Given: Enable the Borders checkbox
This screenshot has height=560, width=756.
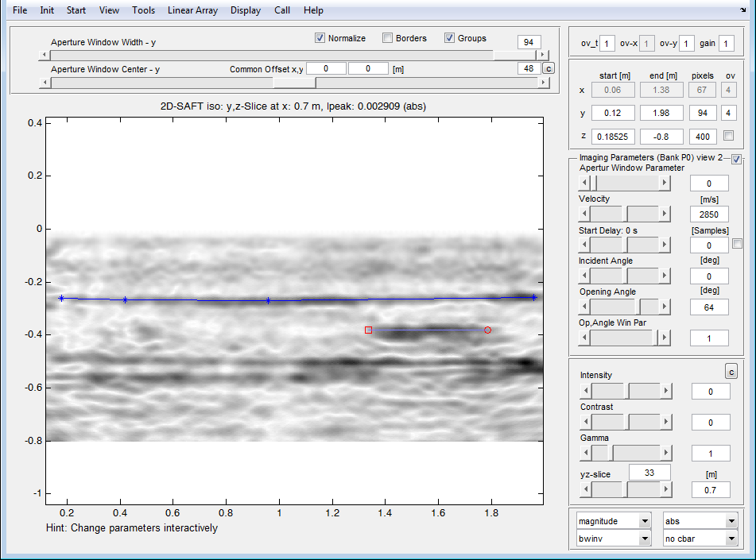Looking at the screenshot, I should [387, 37].
